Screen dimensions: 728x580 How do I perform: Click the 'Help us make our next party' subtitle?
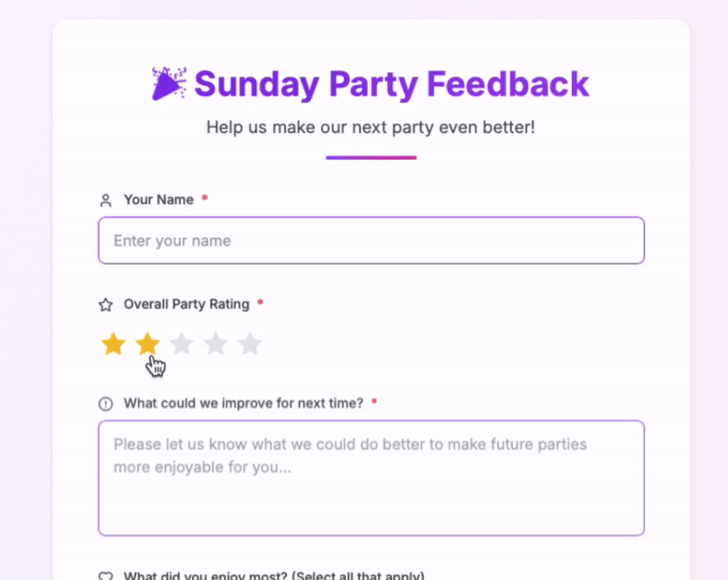tap(371, 127)
